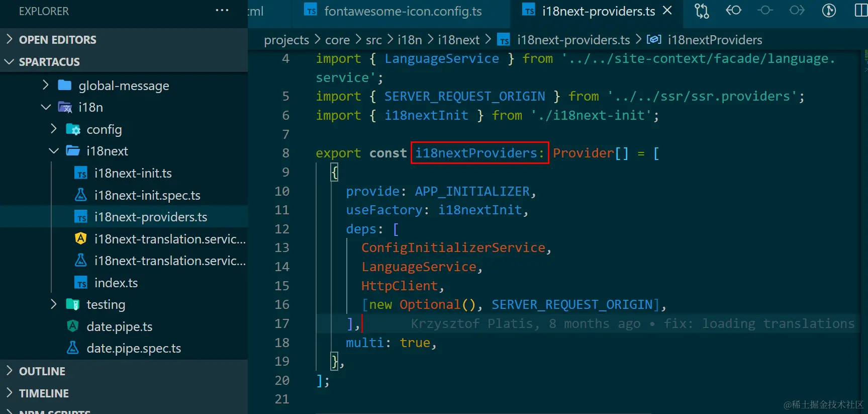Click i18nextInit on line 11 useFactory
868x414 pixels.
pyautogui.click(x=480, y=210)
